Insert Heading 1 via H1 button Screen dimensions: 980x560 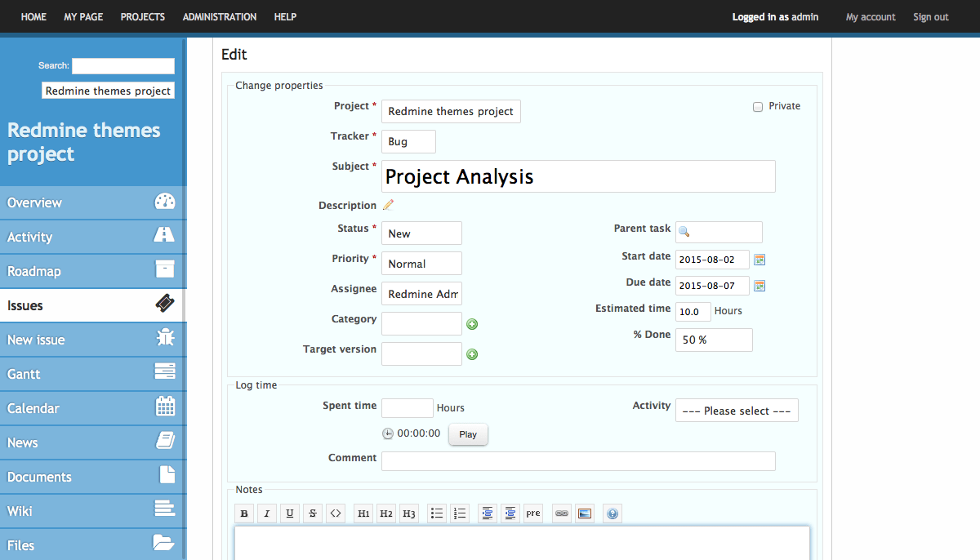[363, 513]
